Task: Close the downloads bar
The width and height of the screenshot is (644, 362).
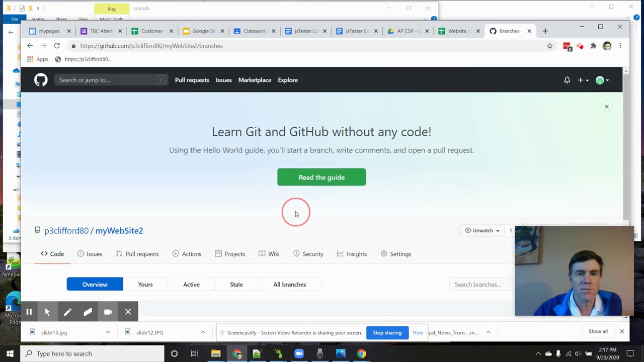Action: pos(622,332)
